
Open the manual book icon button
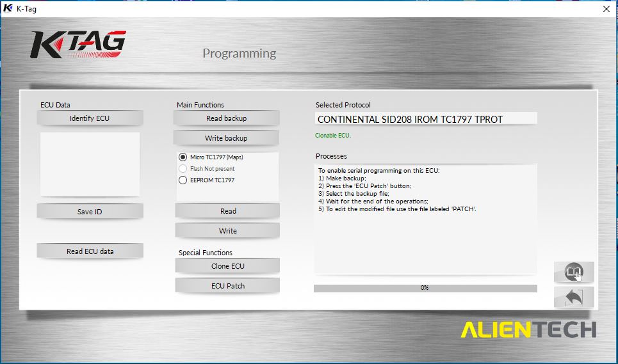[573, 271]
